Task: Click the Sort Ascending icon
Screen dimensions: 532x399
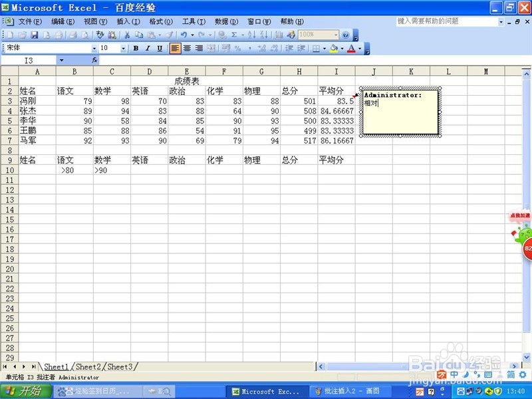Action: click(x=251, y=35)
